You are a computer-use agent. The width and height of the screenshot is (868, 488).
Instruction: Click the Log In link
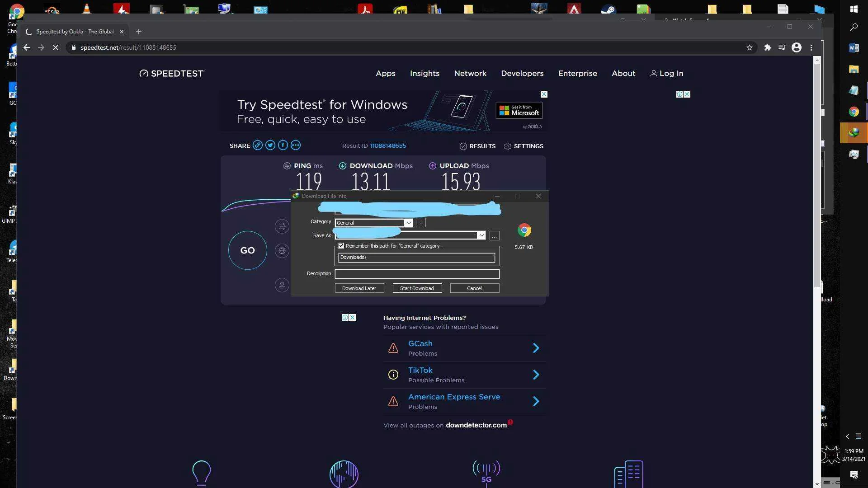pos(667,73)
